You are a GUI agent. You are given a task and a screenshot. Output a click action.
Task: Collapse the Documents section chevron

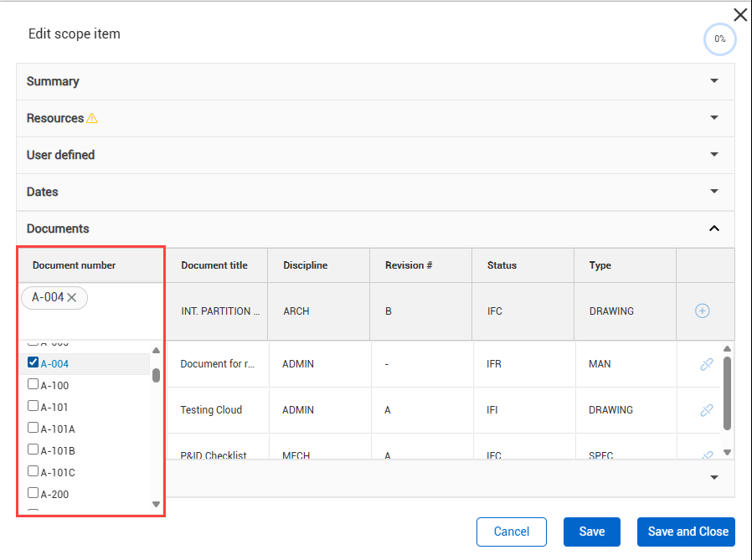point(714,229)
